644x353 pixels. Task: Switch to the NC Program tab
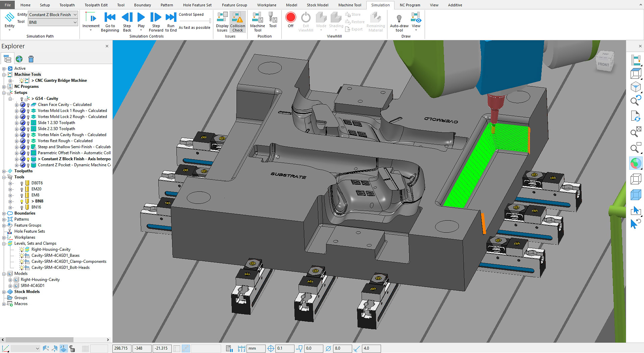(x=410, y=5)
